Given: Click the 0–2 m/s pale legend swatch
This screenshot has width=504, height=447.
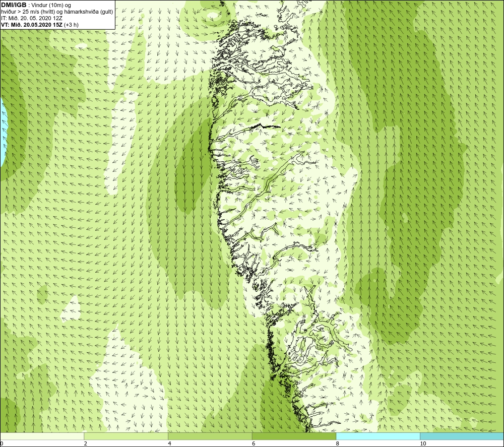Looking at the screenshot, I should coord(42,436).
